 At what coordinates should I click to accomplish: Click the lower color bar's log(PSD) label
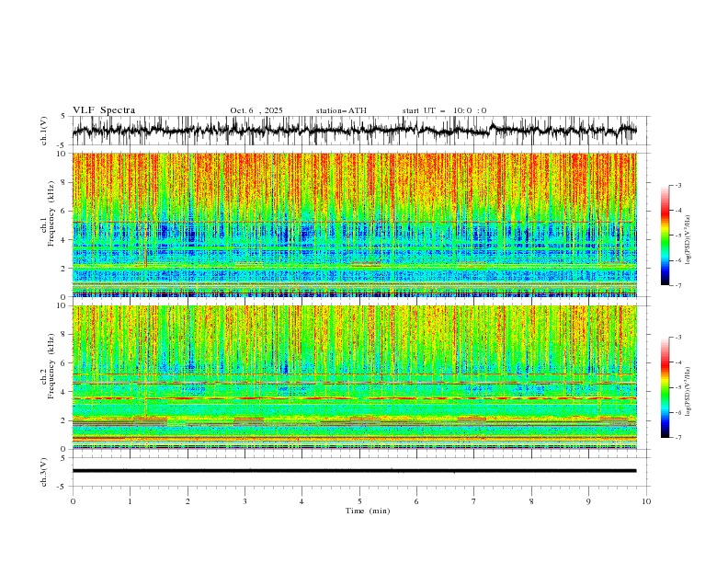[688, 392]
